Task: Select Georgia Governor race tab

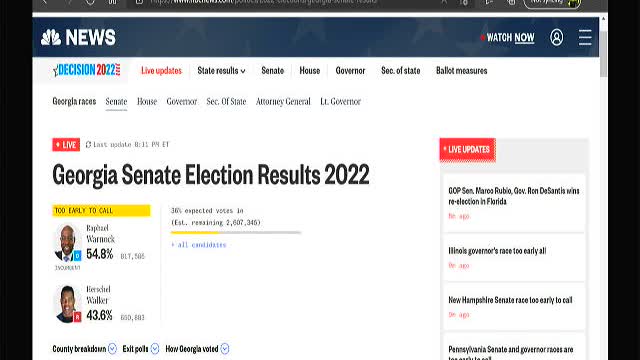Action: point(182,101)
